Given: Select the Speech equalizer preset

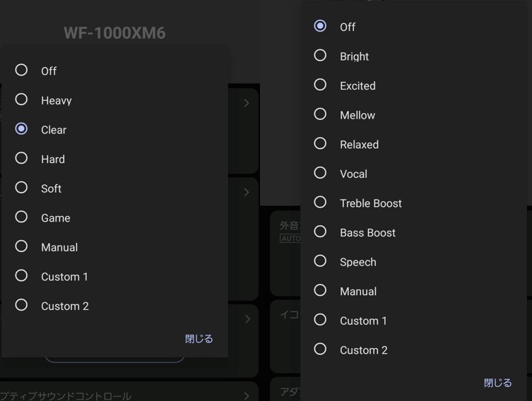Looking at the screenshot, I should click(x=320, y=261).
